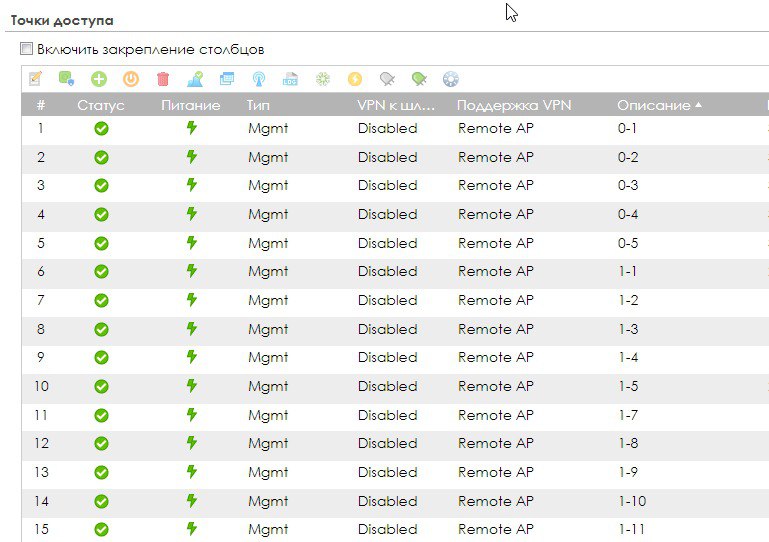Sort by the Поддержка VPN column header
The image size is (769, 542).
[514, 105]
